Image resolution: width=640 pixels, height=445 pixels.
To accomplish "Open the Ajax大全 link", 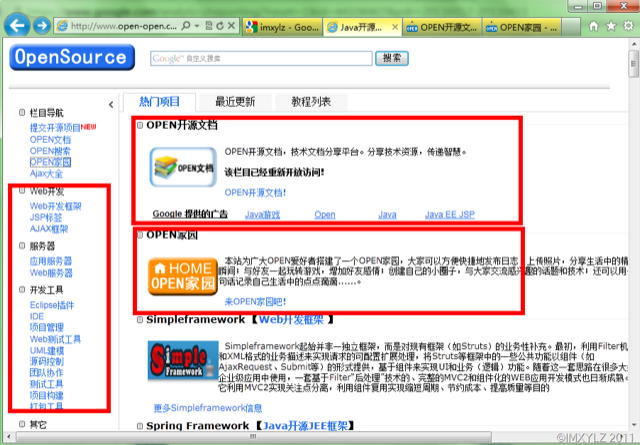I will (46, 174).
